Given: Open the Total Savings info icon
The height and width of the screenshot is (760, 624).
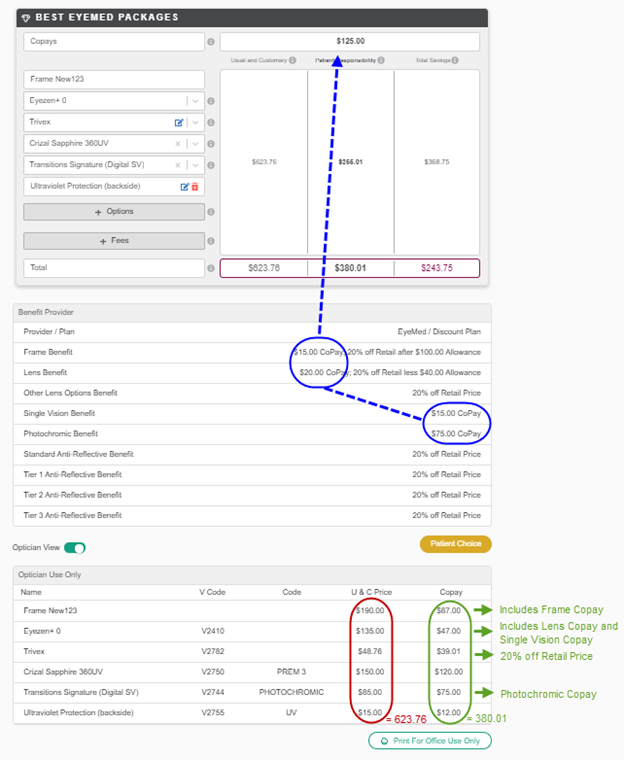Looking at the screenshot, I should 455,60.
